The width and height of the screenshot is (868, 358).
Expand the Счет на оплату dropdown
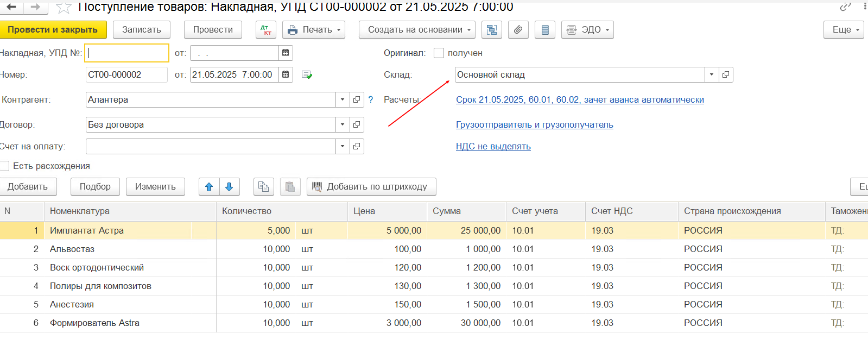(343, 146)
